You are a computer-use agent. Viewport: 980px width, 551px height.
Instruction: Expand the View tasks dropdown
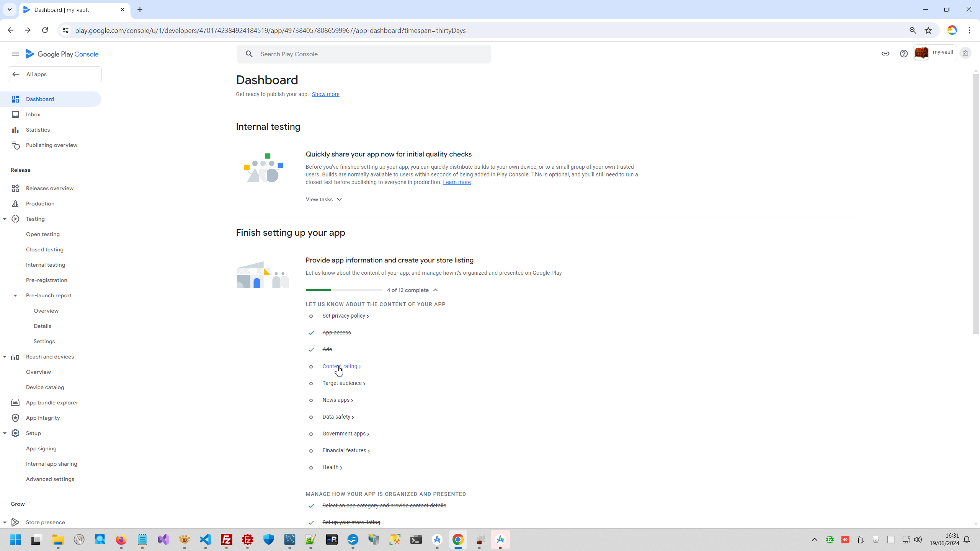click(x=323, y=199)
